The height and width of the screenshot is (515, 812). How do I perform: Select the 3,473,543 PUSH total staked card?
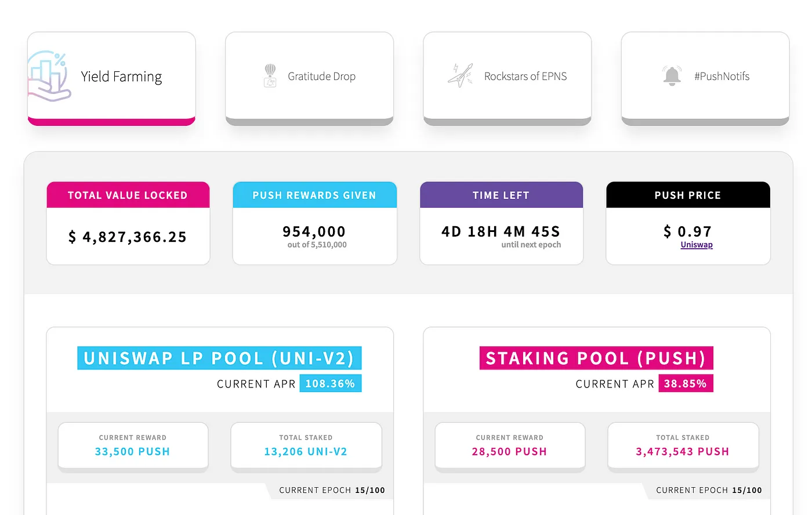pos(683,445)
